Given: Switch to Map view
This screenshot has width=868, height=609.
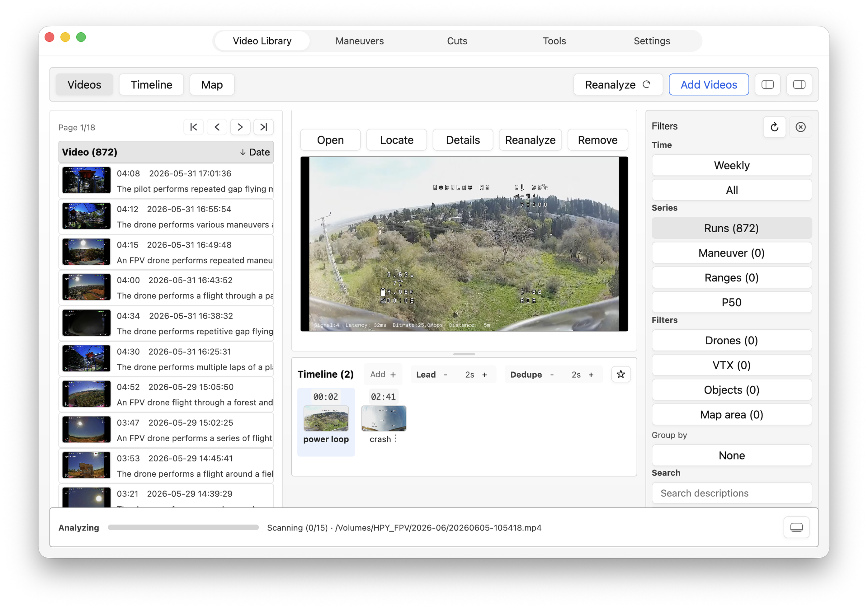Looking at the screenshot, I should point(212,84).
